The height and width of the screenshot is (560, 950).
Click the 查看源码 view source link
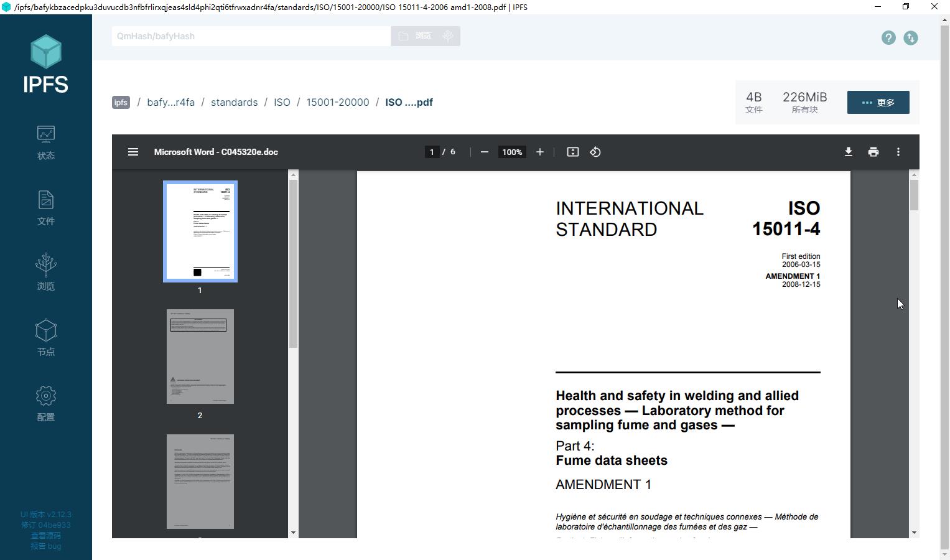[x=46, y=536]
